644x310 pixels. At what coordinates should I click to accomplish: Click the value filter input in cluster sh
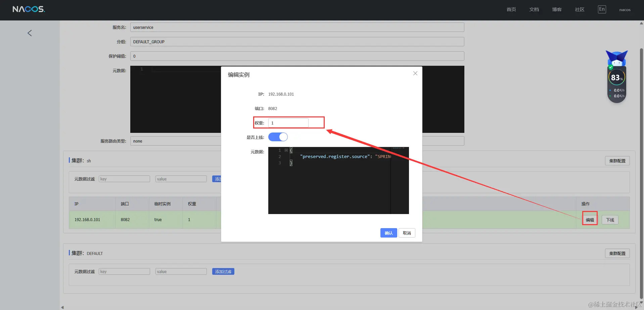pyautogui.click(x=181, y=179)
